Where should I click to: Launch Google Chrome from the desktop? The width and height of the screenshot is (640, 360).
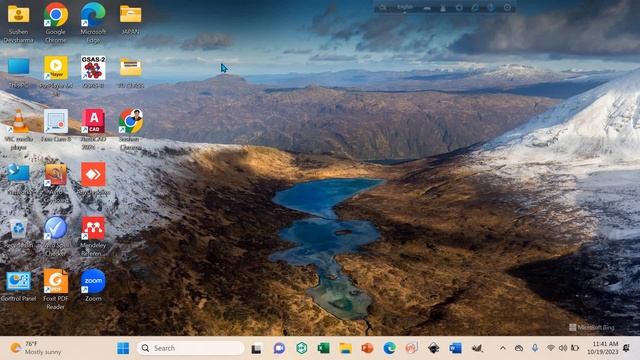tap(56, 23)
